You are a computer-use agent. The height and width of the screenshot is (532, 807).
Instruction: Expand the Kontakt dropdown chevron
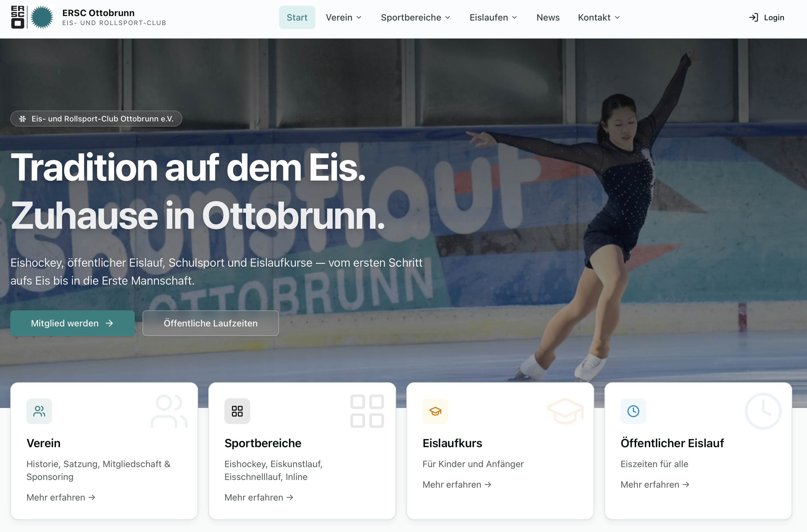pos(617,17)
